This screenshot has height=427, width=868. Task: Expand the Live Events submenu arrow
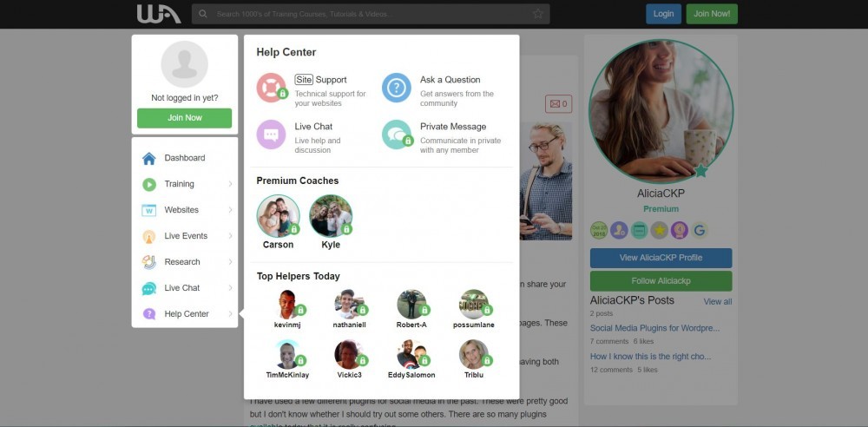(230, 236)
